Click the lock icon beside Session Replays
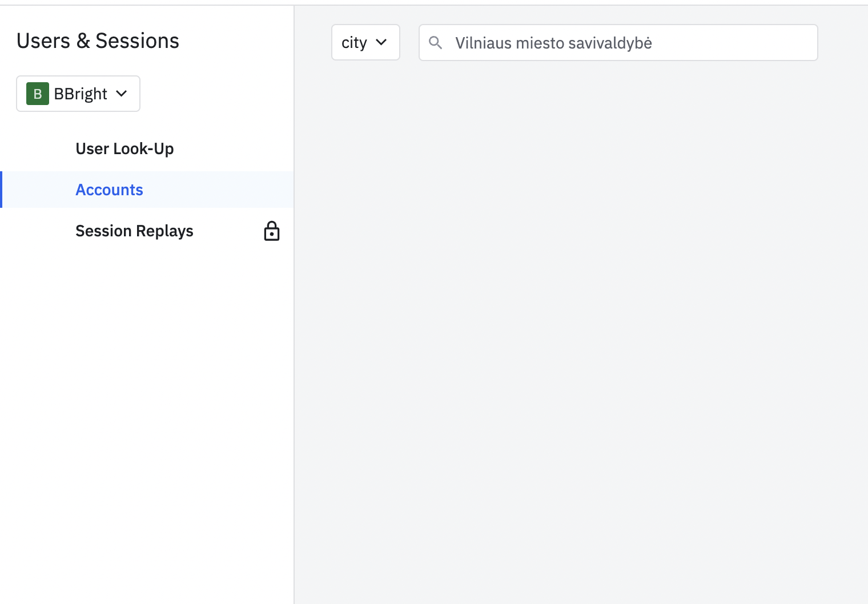Viewport: 868px width, 604px height. pos(272,231)
